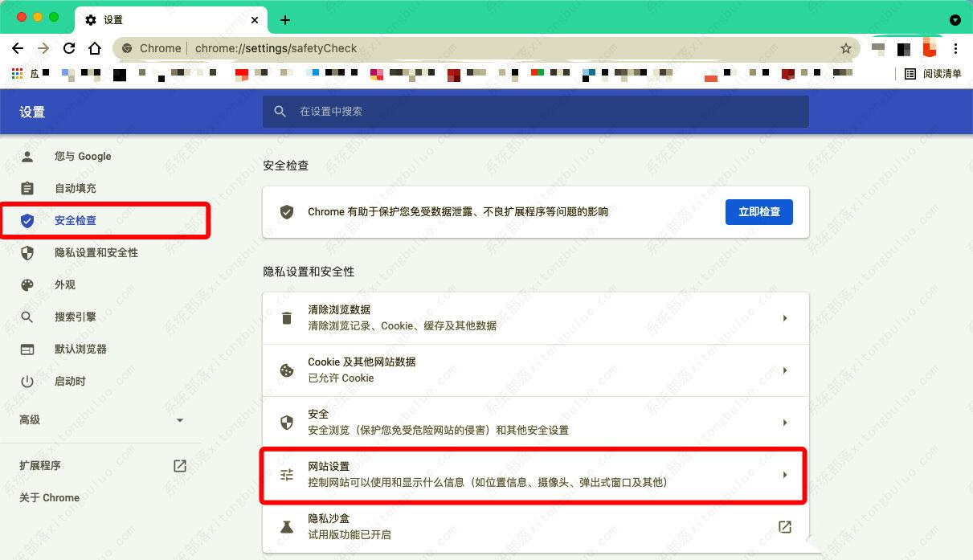Reload the current settings page
This screenshot has height=560, width=973.
click(x=69, y=48)
